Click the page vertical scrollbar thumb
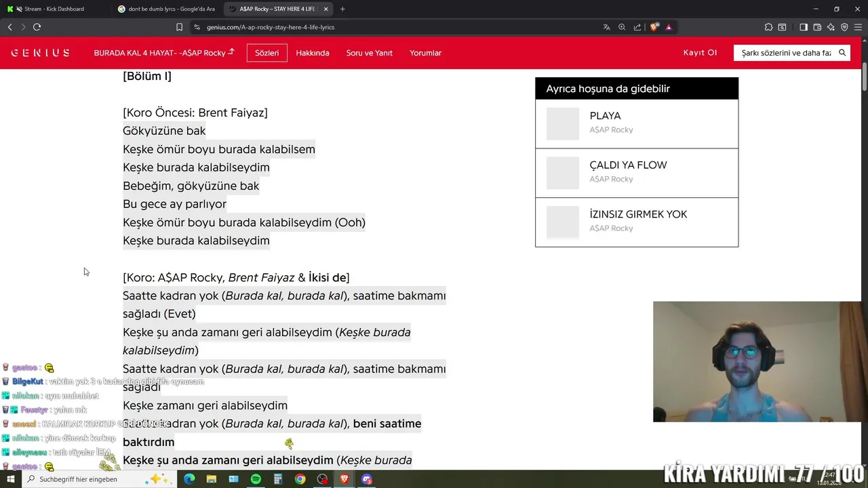The height and width of the screenshot is (488, 868). click(865, 77)
